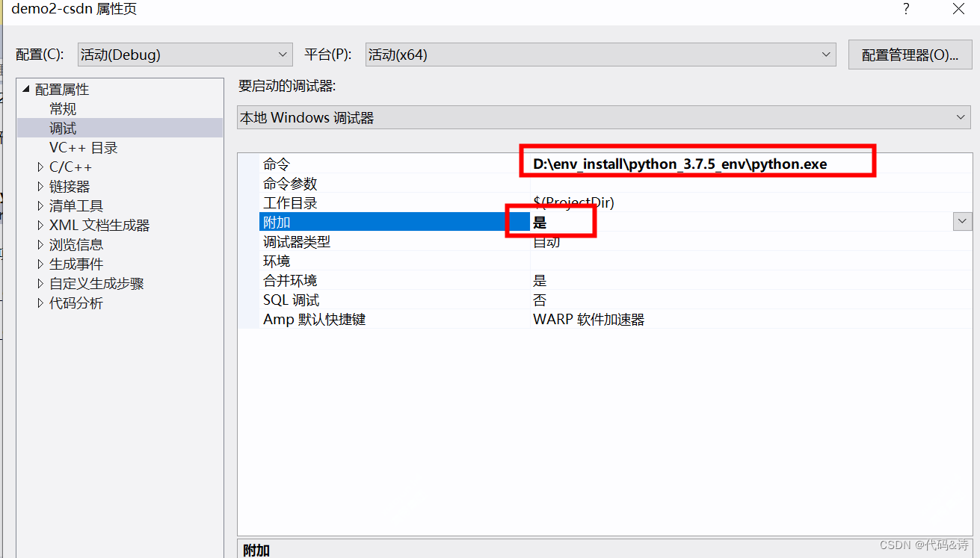Screen dimensions: 980x558
Task: Open the VC++ 目录 page
Action: click(x=82, y=147)
